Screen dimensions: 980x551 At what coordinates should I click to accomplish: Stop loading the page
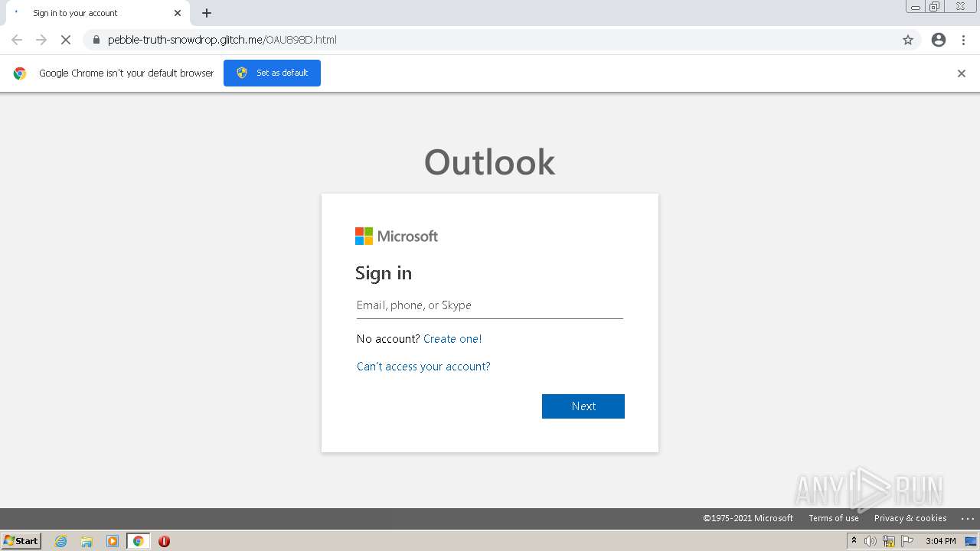(x=66, y=40)
